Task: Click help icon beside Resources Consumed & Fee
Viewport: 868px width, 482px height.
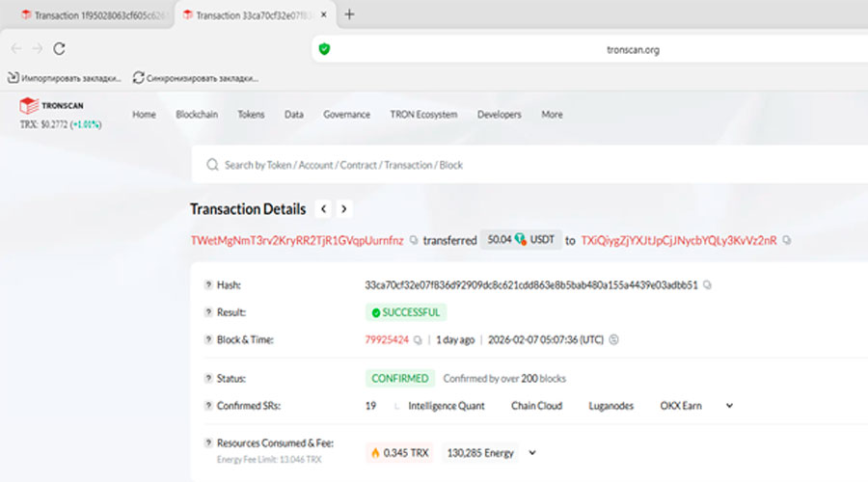Action: coord(208,442)
